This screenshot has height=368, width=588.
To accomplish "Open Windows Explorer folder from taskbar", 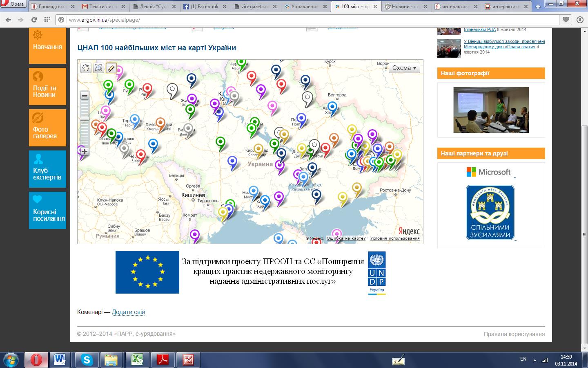I will (x=111, y=360).
